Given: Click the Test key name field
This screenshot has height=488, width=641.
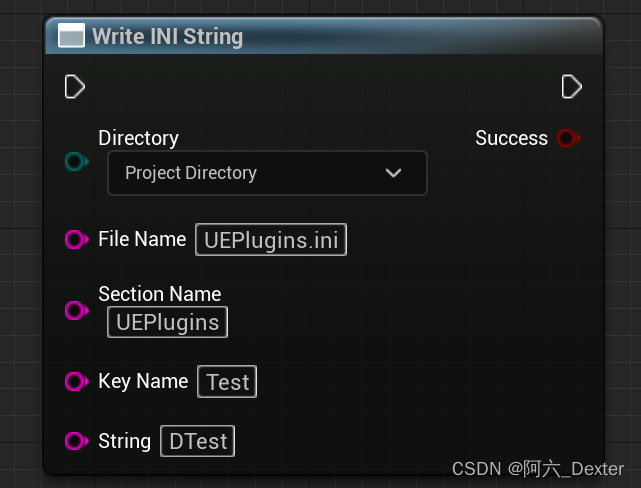Looking at the screenshot, I should (x=228, y=382).
